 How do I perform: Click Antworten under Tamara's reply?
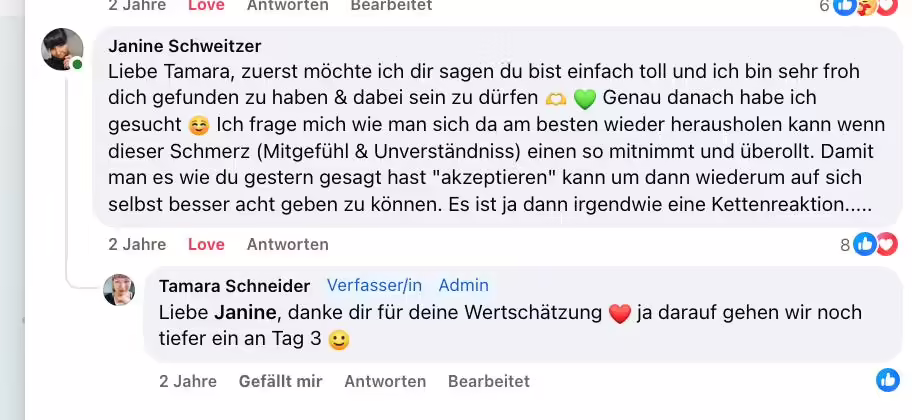tap(385, 381)
